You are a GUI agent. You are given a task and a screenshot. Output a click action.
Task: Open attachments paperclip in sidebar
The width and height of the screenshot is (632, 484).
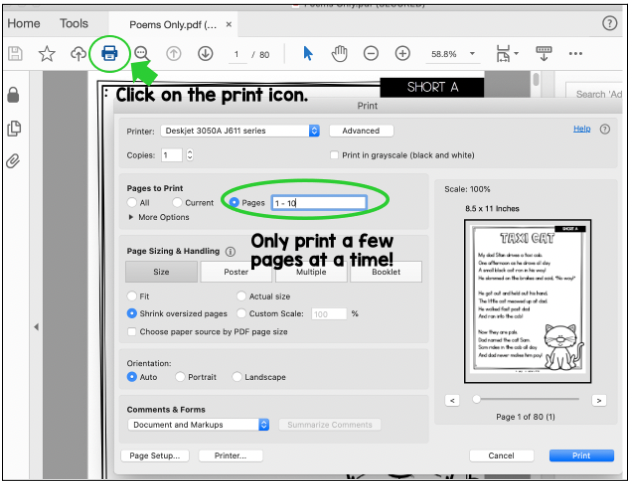pos(13,161)
